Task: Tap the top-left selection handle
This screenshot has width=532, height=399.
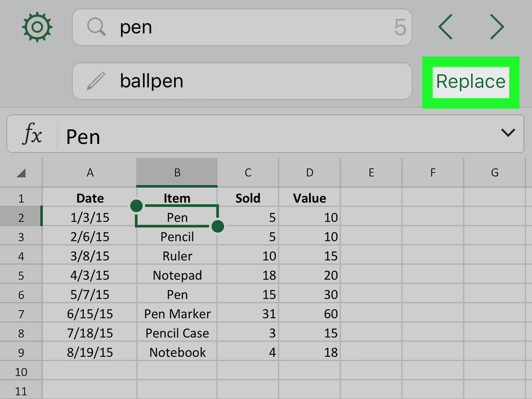Action: (x=136, y=206)
